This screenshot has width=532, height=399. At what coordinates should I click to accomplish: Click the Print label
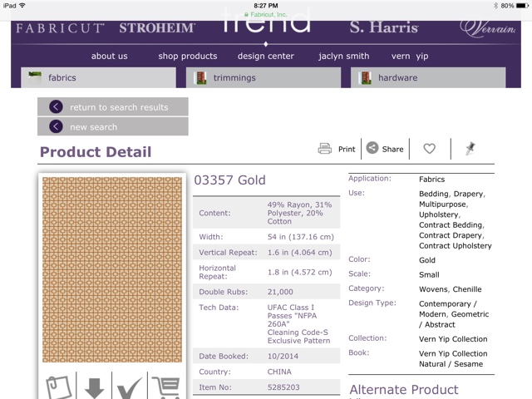click(x=347, y=149)
